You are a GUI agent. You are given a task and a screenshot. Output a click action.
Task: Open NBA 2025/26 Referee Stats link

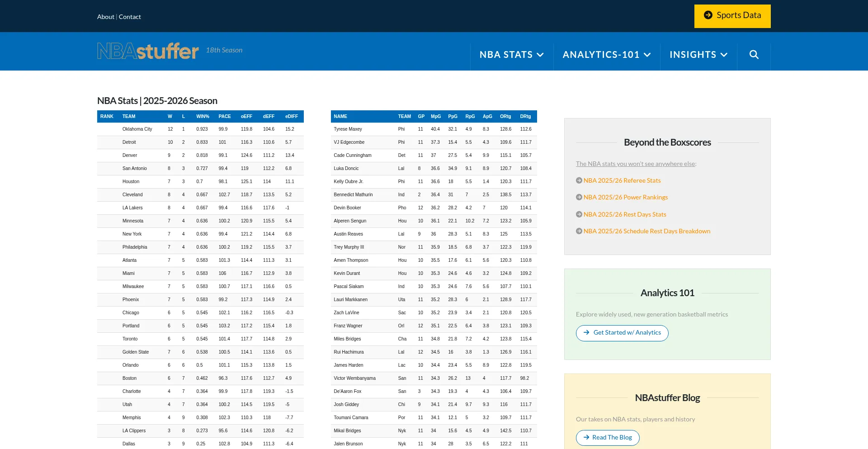tap(622, 180)
